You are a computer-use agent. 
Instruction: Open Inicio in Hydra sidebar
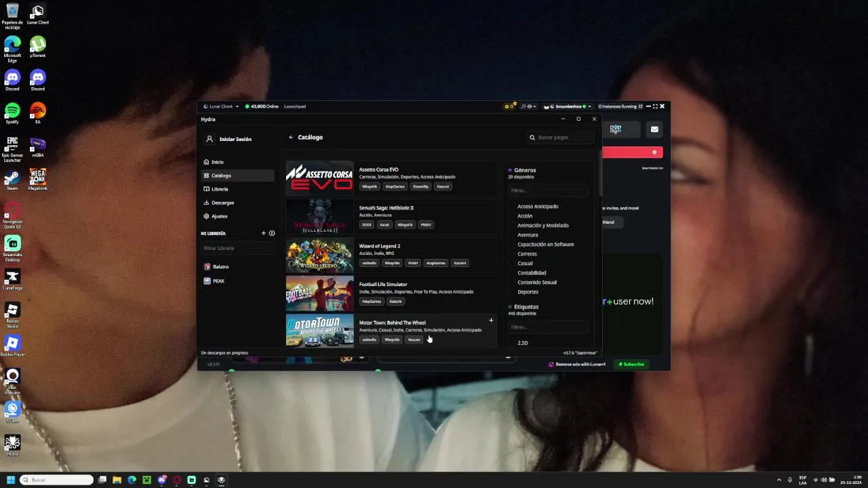237,162
